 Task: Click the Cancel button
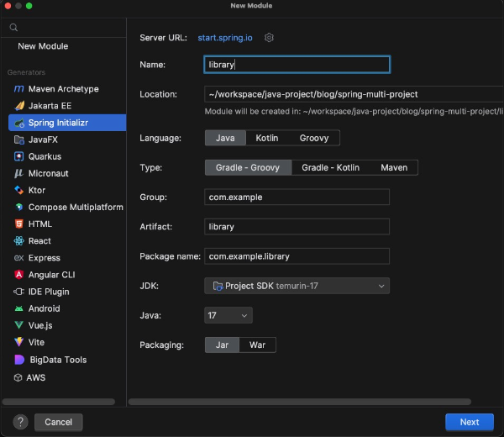pyautogui.click(x=59, y=422)
